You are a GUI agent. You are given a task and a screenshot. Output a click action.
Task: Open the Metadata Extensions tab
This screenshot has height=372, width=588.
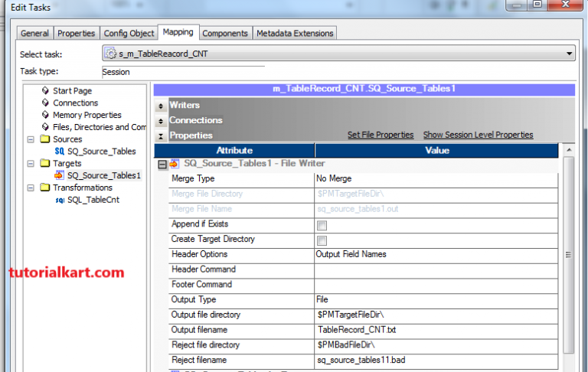point(295,33)
